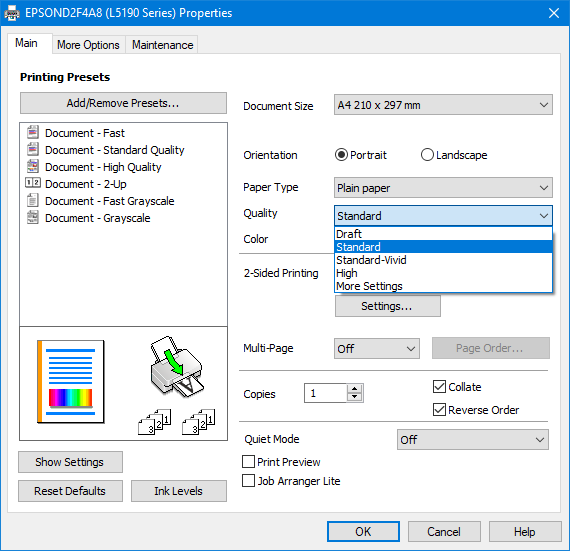Open the Paper Type dropdown
The width and height of the screenshot is (570, 551).
(443, 188)
